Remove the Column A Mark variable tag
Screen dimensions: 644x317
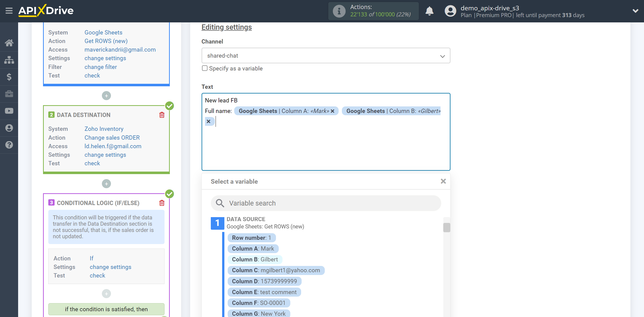coord(333,111)
